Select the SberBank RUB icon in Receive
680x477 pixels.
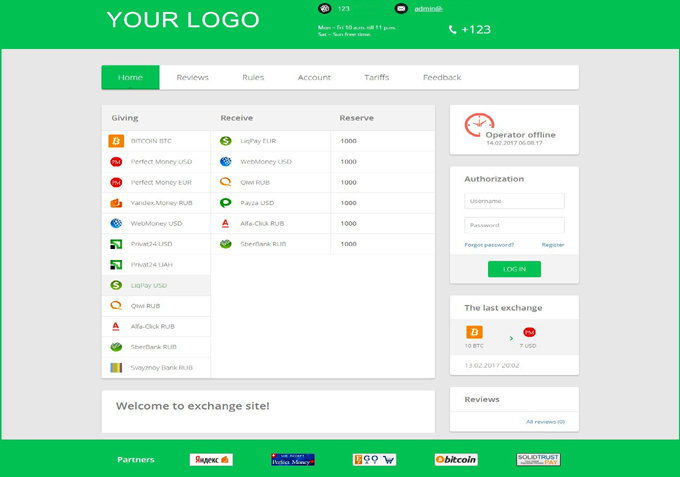(226, 244)
